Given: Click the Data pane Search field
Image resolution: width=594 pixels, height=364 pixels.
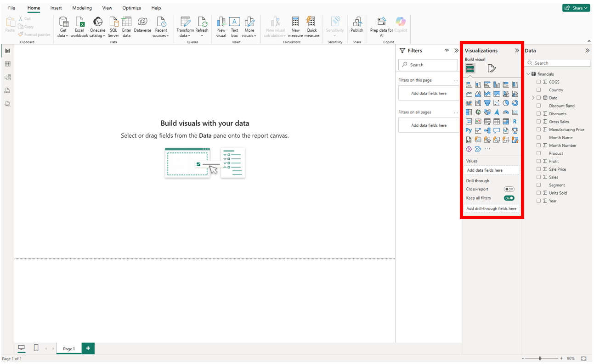Looking at the screenshot, I should click(558, 63).
